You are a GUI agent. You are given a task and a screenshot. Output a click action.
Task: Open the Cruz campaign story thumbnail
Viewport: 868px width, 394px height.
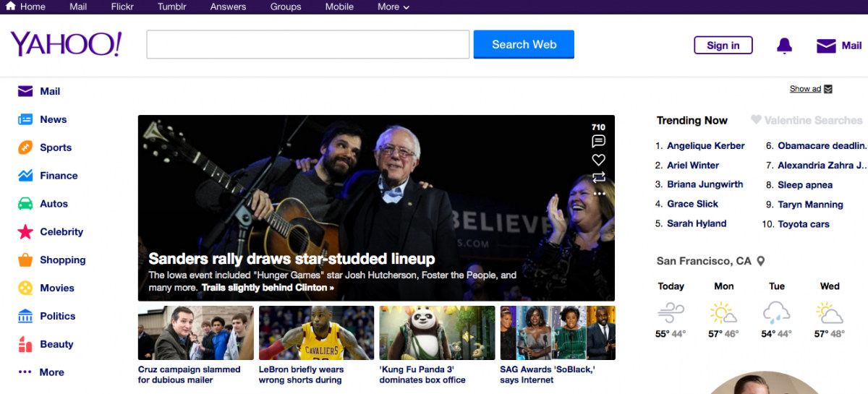tap(196, 333)
